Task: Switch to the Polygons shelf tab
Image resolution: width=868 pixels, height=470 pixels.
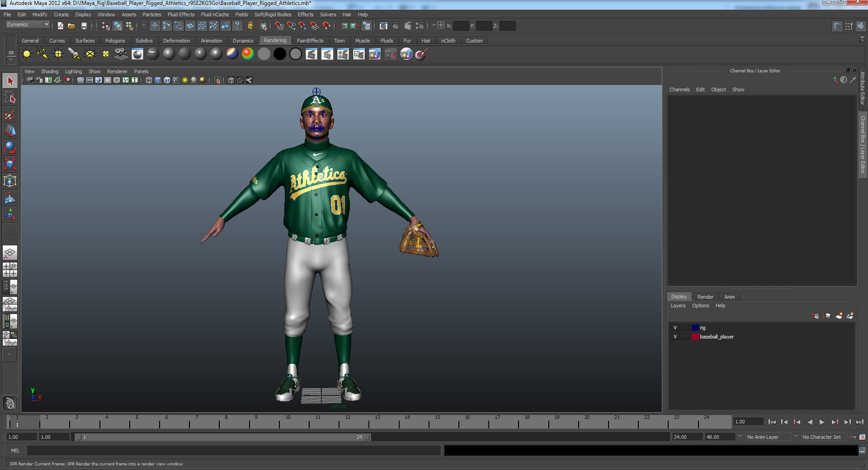Action: 115,41
